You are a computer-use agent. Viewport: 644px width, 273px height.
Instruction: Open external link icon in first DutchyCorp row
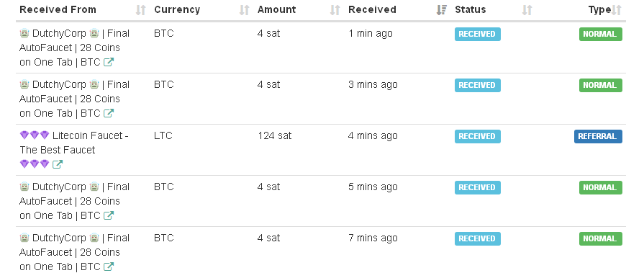coord(109,62)
